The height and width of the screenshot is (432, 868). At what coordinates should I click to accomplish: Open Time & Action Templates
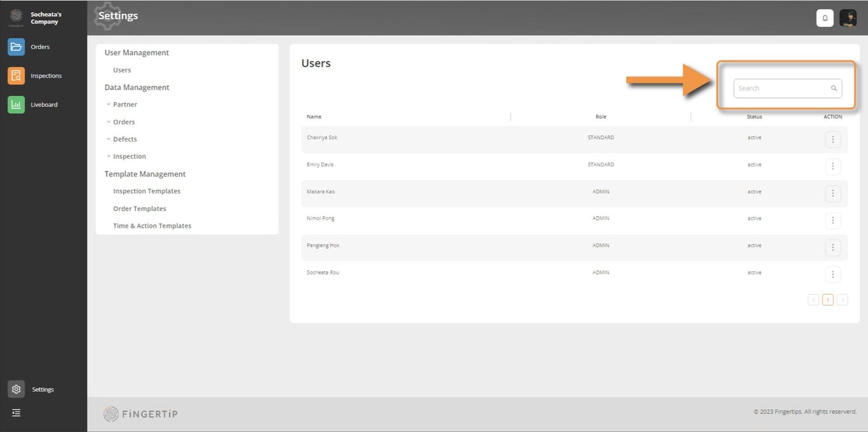[x=152, y=226]
